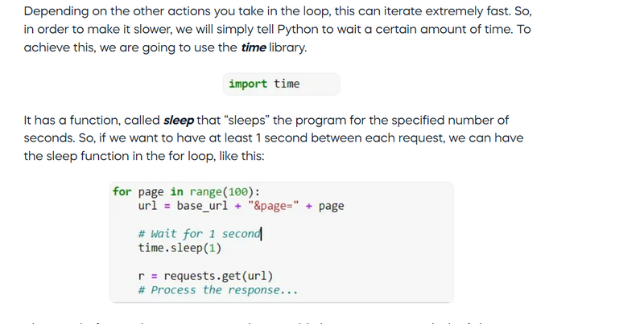Screen dimensions: 644x324
Task: Click the bold word "sleep" in the paragraph
Action: pos(179,121)
